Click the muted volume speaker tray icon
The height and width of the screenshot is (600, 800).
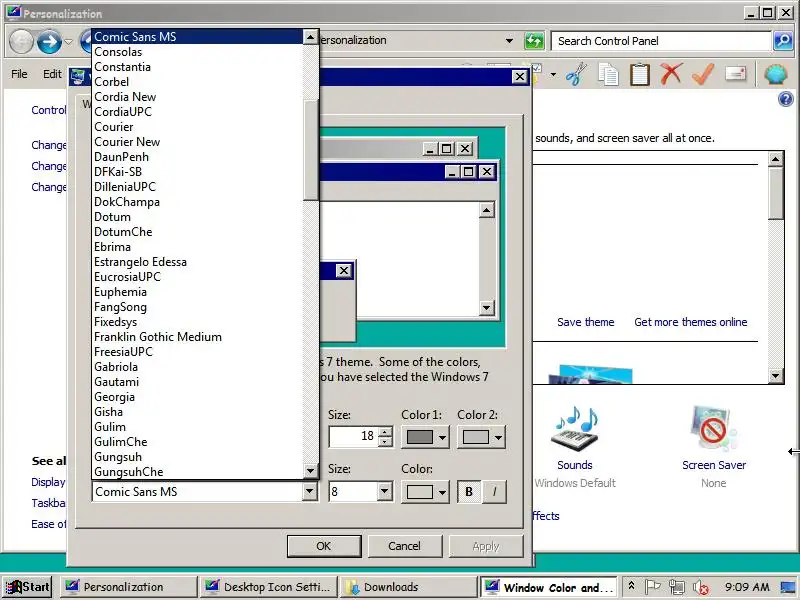pos(701,587)
